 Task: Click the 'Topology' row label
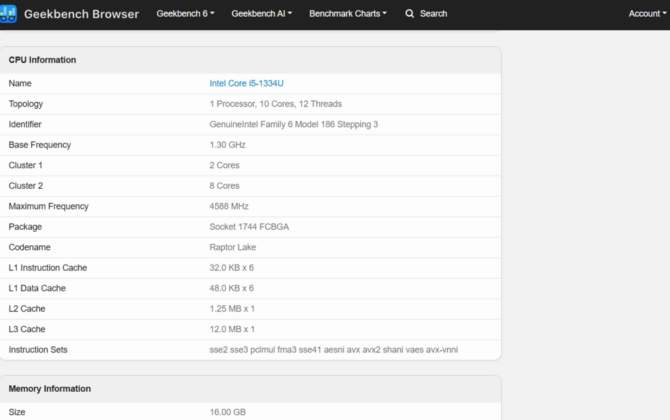coord(26,104)
